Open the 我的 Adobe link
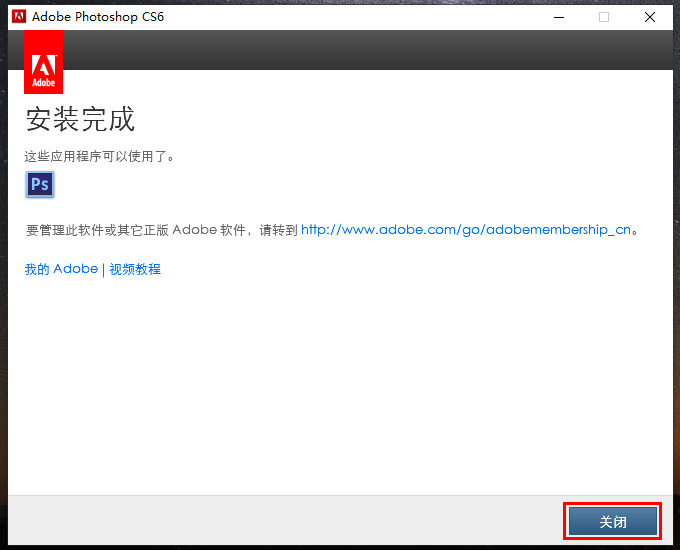Image resolution: width=680 pixels, height=550 pixels. (x=61, y=269)
